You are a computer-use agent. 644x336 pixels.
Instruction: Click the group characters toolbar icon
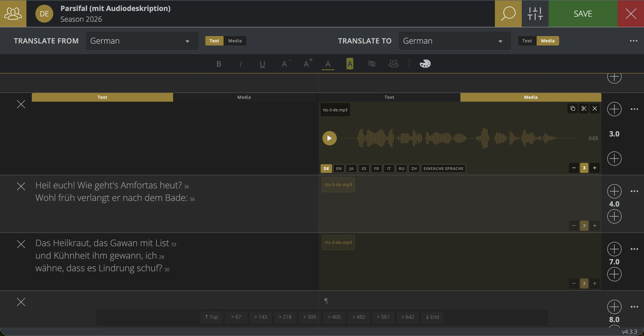point(393,64)
